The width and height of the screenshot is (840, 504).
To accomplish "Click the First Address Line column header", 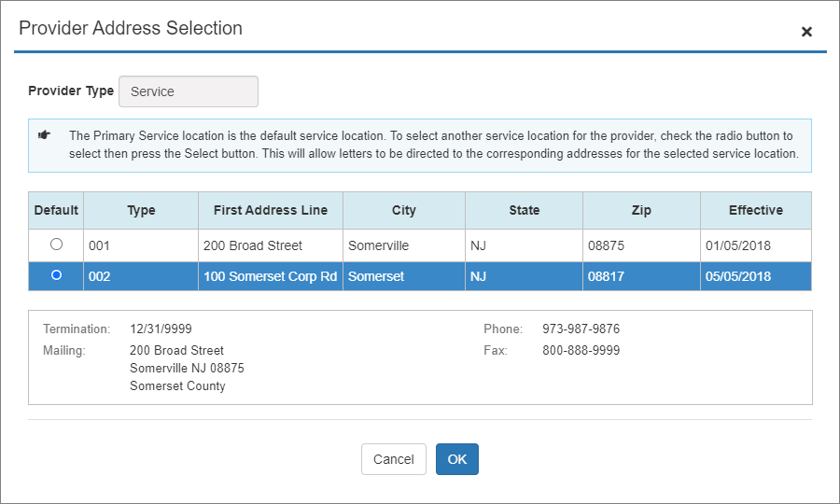I will tap(271, 210).
